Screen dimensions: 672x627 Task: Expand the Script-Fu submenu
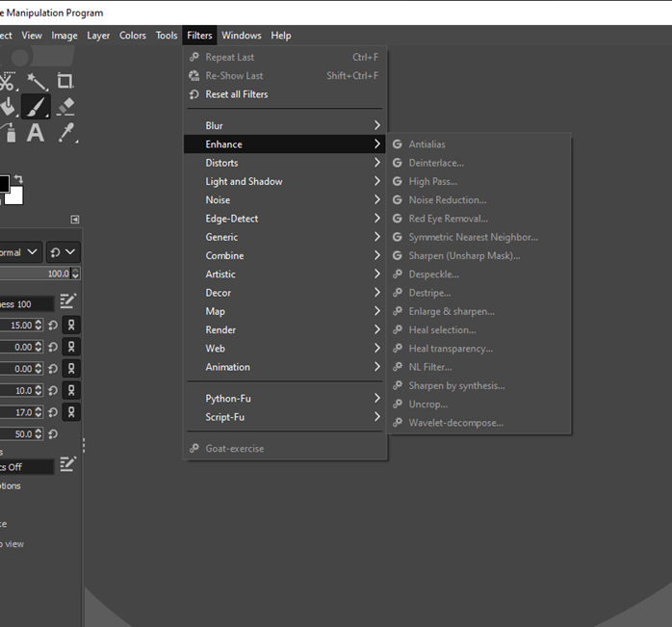pyautogui.click(x=285, y=417)
